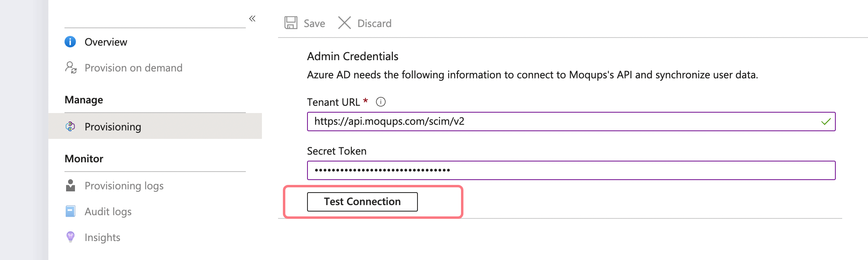The image size is (868, 260).
Task: Click the Provisioning sync icon in sidebar
Action: click(70, 126)
